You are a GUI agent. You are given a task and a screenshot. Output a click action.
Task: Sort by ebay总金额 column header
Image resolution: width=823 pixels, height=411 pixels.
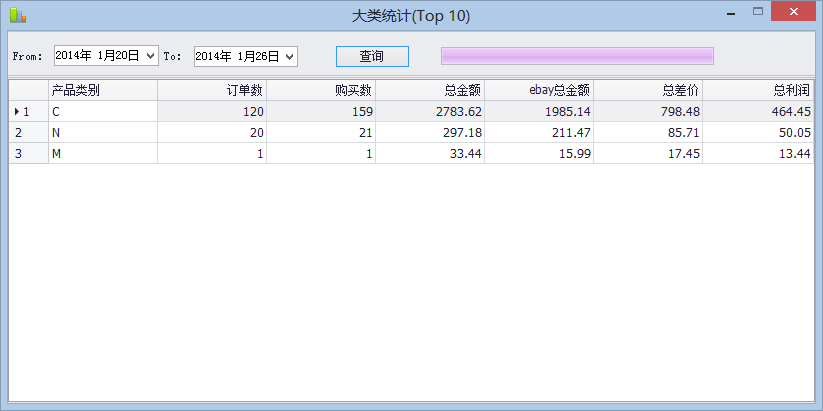tap(539, 90)
